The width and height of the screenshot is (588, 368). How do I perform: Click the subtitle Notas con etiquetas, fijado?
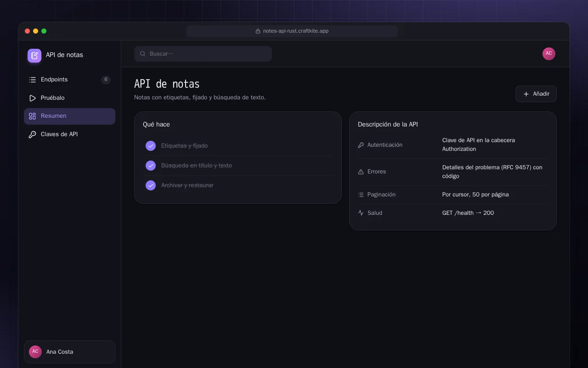200,98
